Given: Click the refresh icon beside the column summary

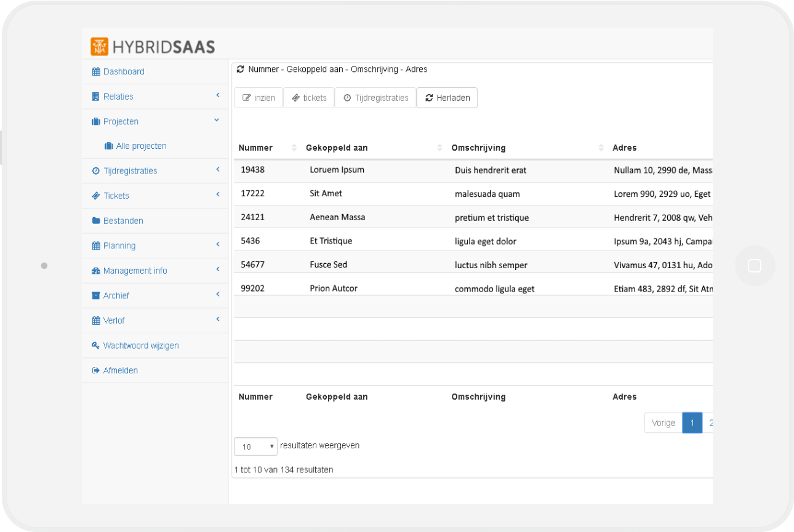Looking at the screenshot, I should click(240, 69).
